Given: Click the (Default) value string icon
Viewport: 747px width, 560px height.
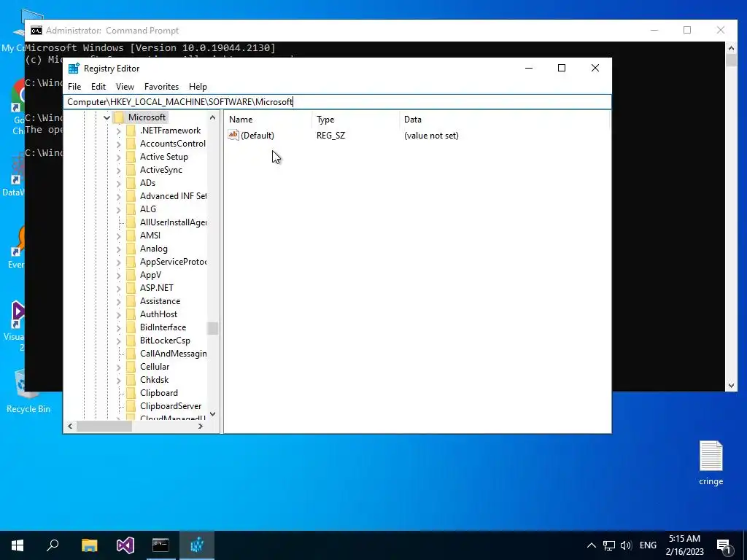Looking at the screenshot, I should pyautogui.click(x=233, y=135).
